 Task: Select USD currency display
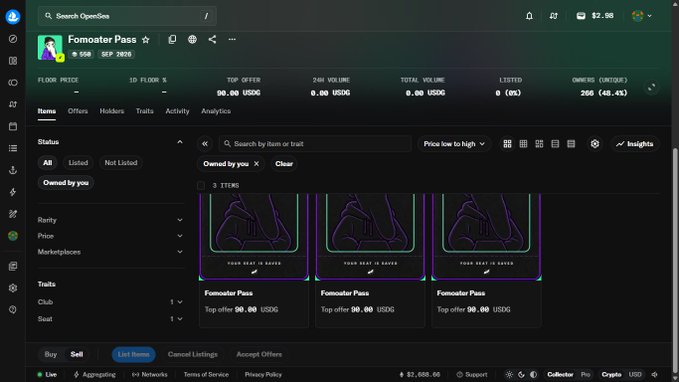(635, 375)
